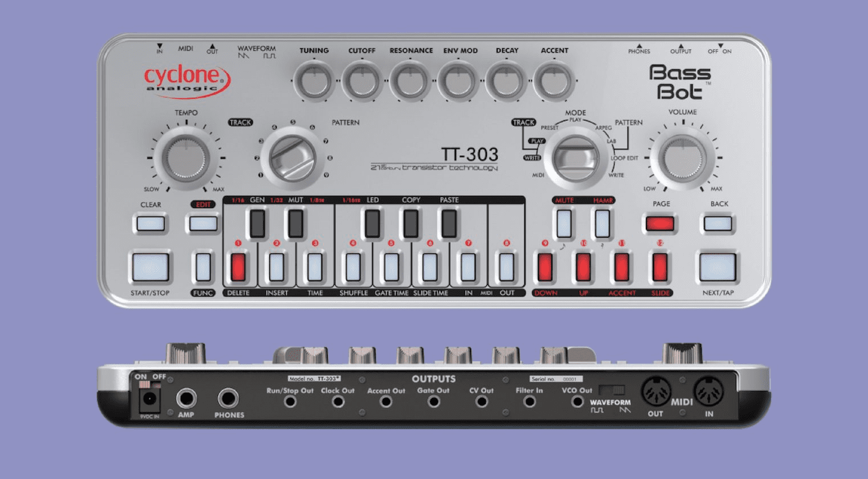The image size is (868, 479).
Task: Click the Filter In jack
Action: click(x=530, y=401)
